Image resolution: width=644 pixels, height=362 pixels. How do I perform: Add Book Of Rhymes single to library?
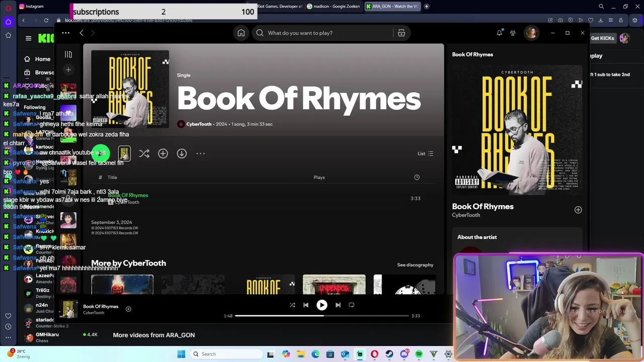163,153
